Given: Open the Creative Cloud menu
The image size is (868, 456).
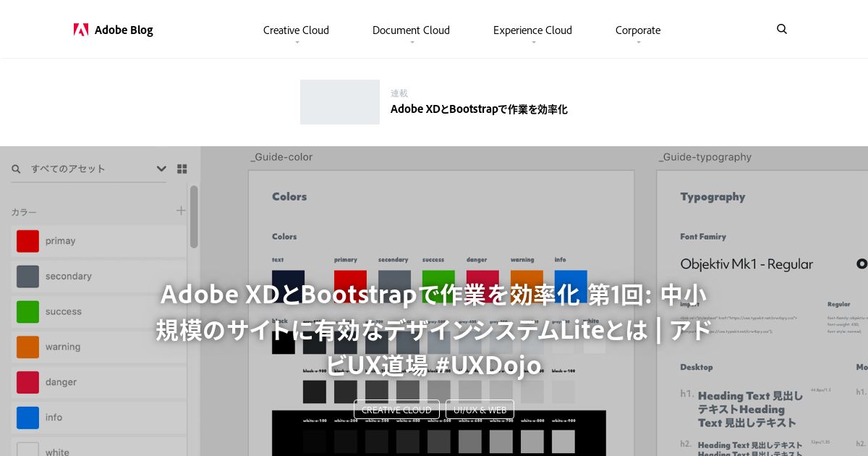Looking at the screenshot, I should coord(296,30).
